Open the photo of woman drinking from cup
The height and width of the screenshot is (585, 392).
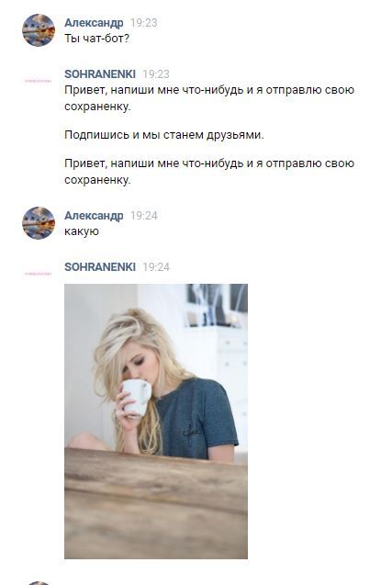[156, 422]
